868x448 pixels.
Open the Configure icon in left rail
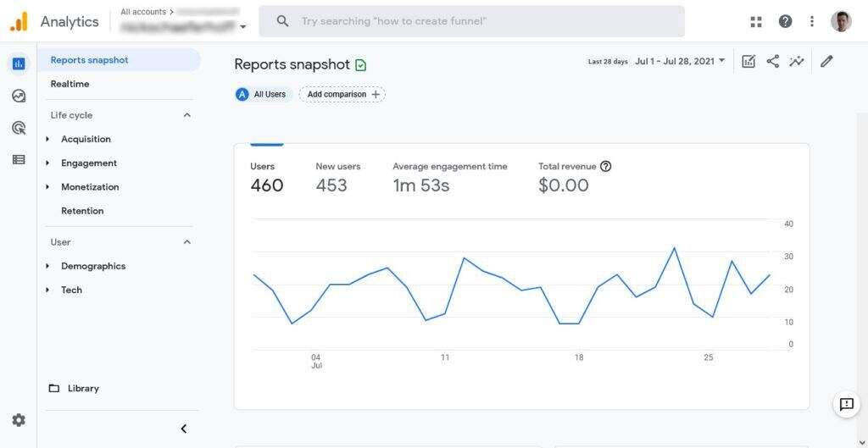[19, 159]
